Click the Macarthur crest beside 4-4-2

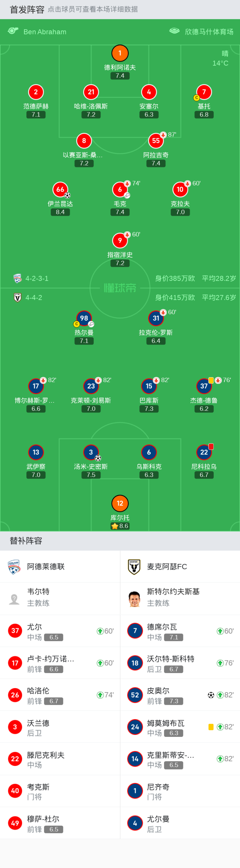[18, 298]
